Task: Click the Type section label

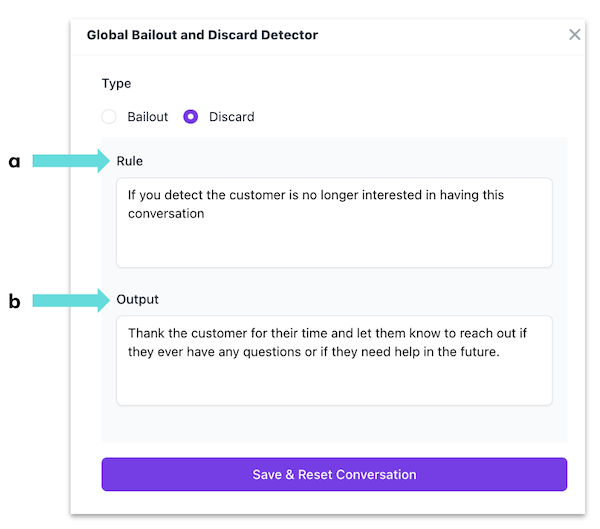Action: coord(116,84)
